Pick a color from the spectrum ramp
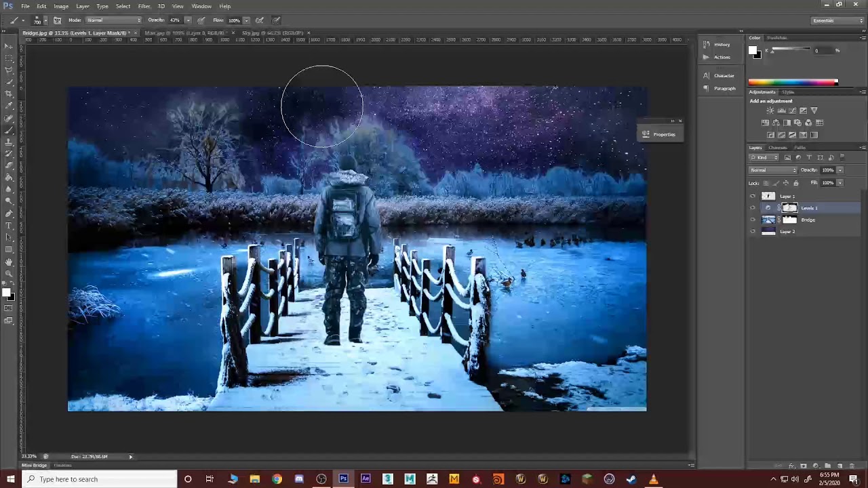 793,83
